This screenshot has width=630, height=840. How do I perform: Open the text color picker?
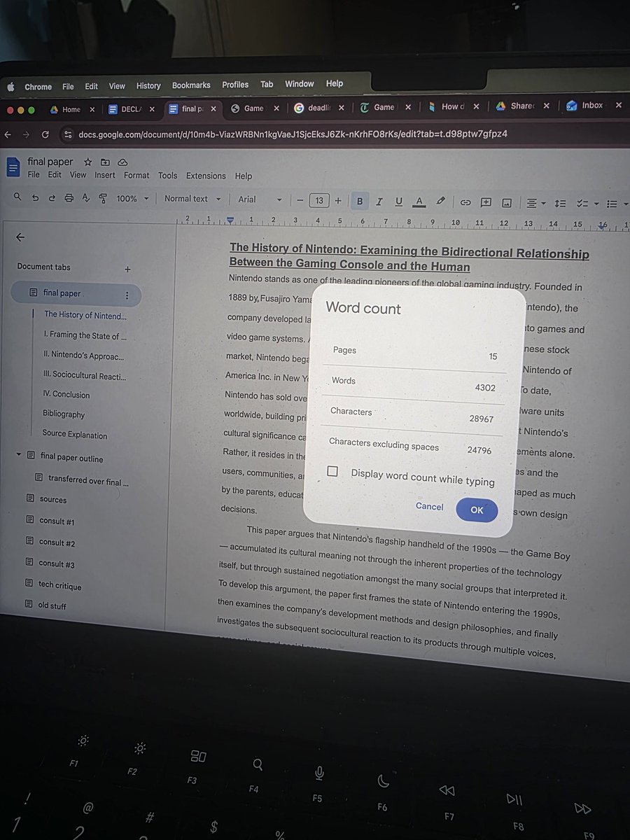[419, 202]
